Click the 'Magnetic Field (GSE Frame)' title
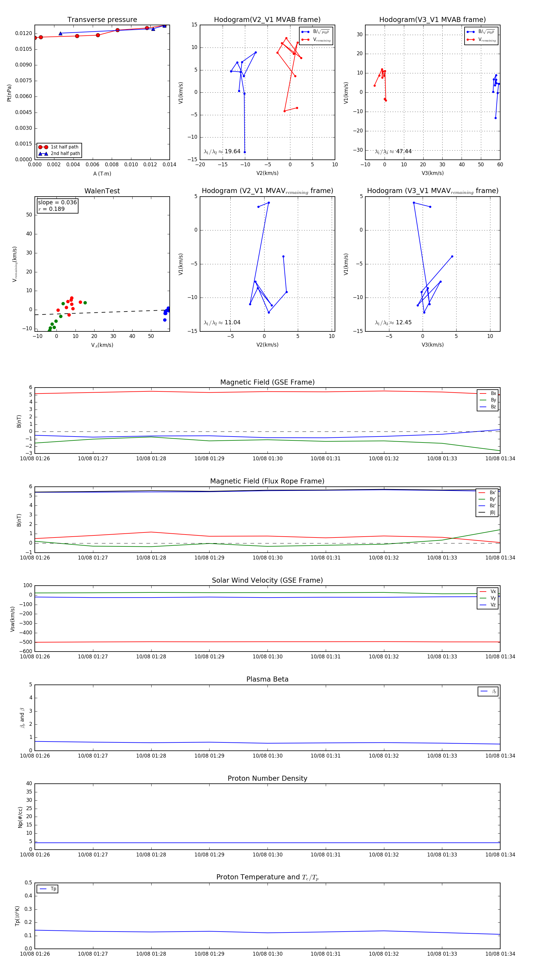This screenshot has height=980, width=535. 267,382
